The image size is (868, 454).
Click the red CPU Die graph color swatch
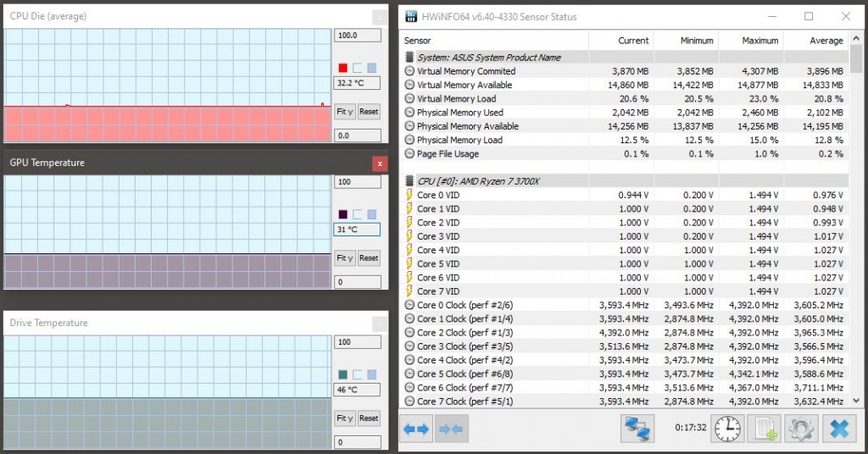click(x=342, y=68)
